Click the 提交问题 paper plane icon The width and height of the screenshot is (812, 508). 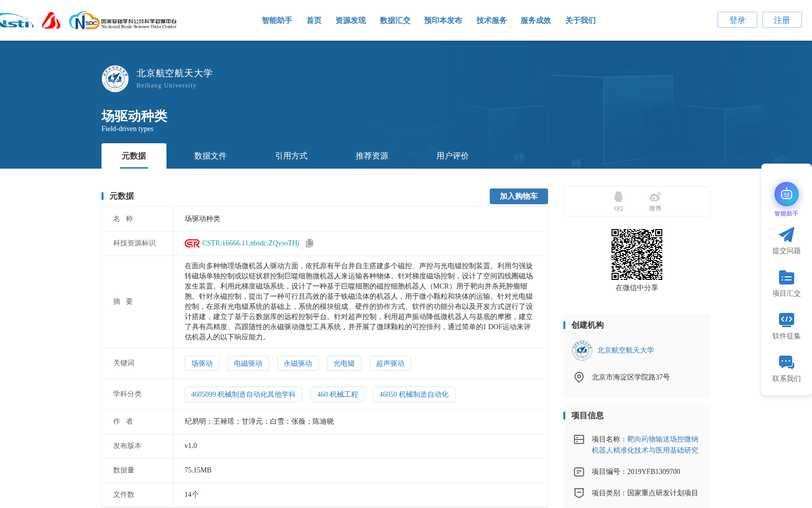coord(786,235)
